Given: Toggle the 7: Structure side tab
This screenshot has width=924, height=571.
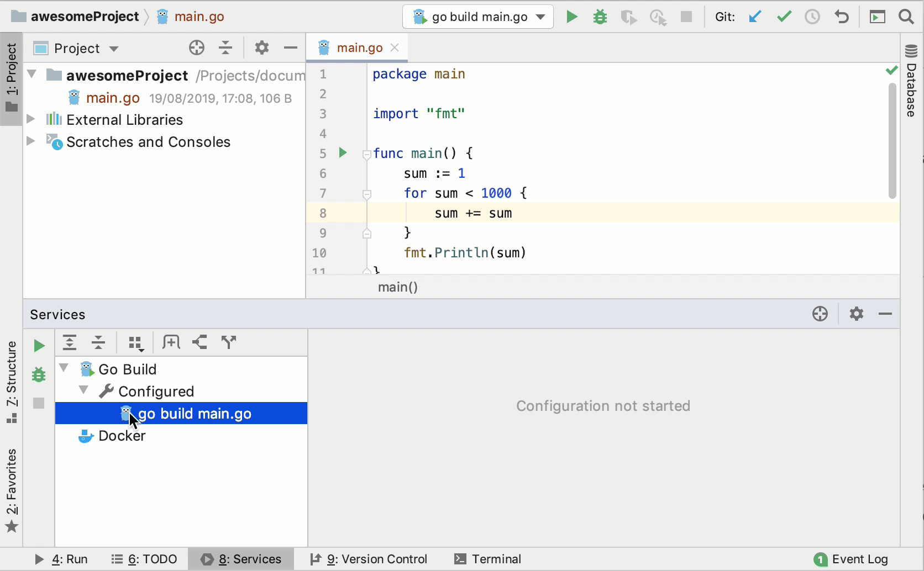Looking at the screenshot, I should [12, 382].
